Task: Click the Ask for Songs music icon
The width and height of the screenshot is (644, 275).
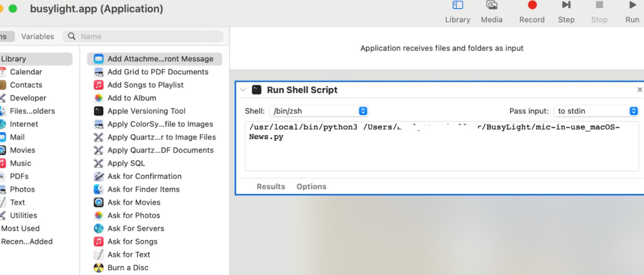Action: point(99,242)
